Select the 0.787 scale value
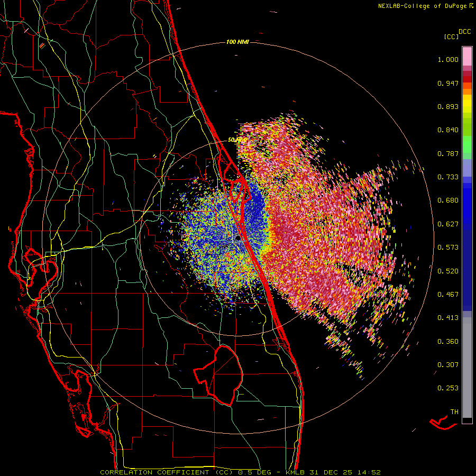 tap(448, 153)
